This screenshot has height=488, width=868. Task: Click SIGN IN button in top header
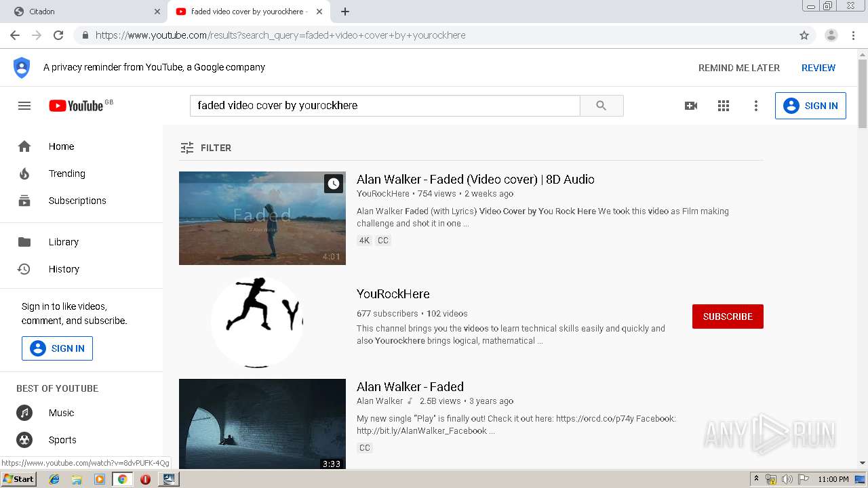[810, 106]
